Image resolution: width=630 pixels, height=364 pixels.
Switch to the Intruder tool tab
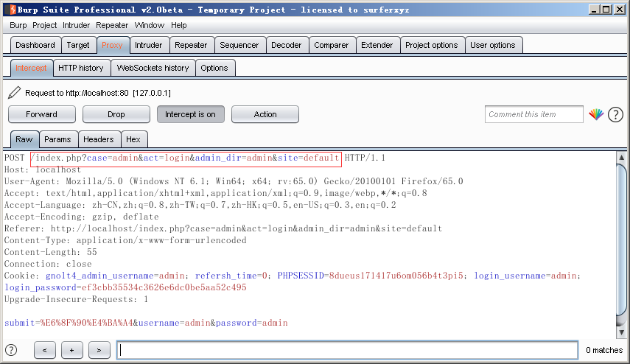pos(149,45)
